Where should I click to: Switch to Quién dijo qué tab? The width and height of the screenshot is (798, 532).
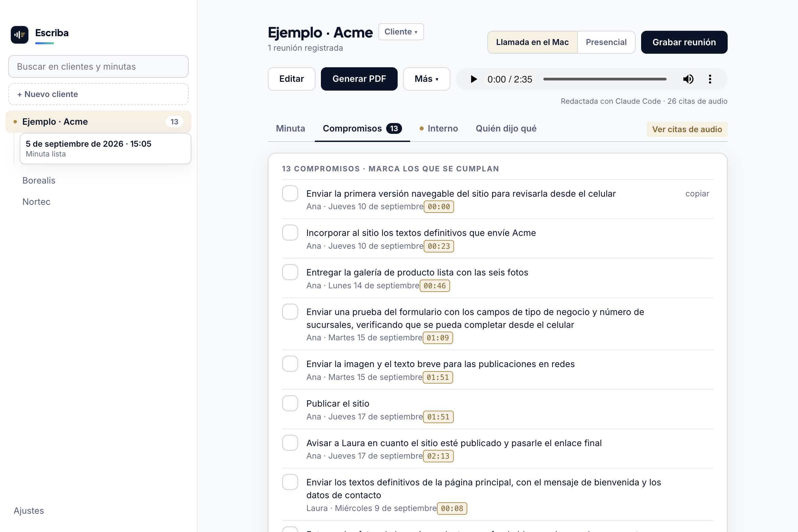coord(506,128)
